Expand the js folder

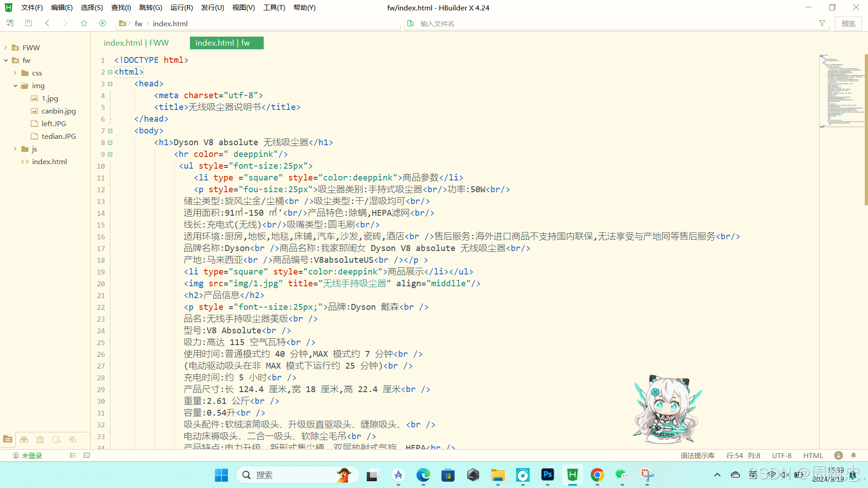[x=15, y=149]
